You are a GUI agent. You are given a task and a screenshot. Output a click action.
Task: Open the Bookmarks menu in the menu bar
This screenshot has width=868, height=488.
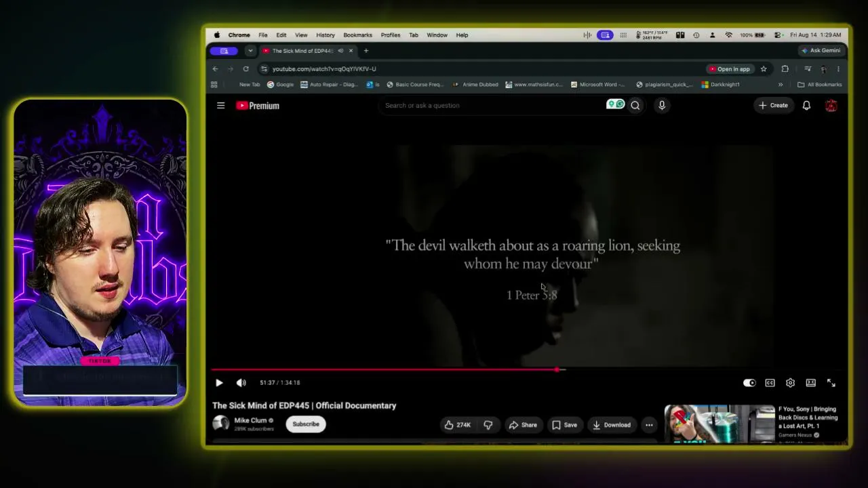358,35
